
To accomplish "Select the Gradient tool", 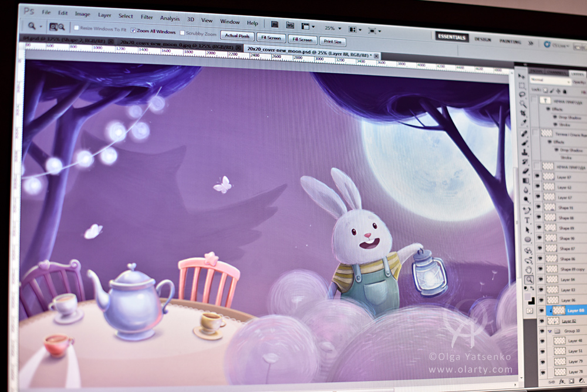I will click(x=526, y=181).
